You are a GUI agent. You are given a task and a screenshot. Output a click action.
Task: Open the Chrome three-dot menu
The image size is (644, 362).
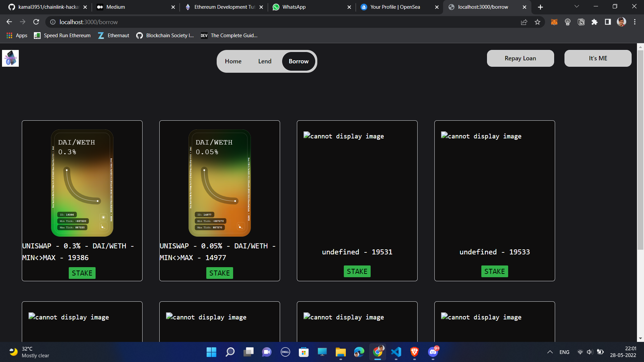coord(635,22)
